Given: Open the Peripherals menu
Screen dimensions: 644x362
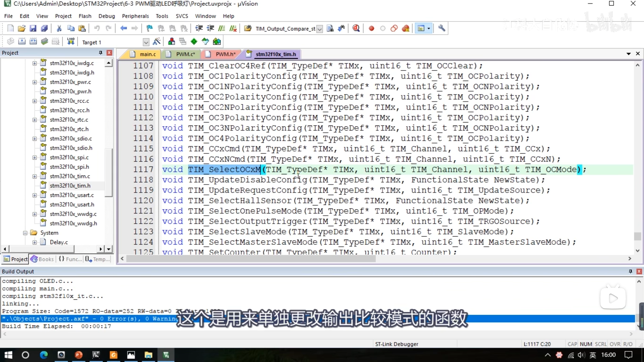Looking at the screenshot, I should pyautogui.click(x=135, y=16).
